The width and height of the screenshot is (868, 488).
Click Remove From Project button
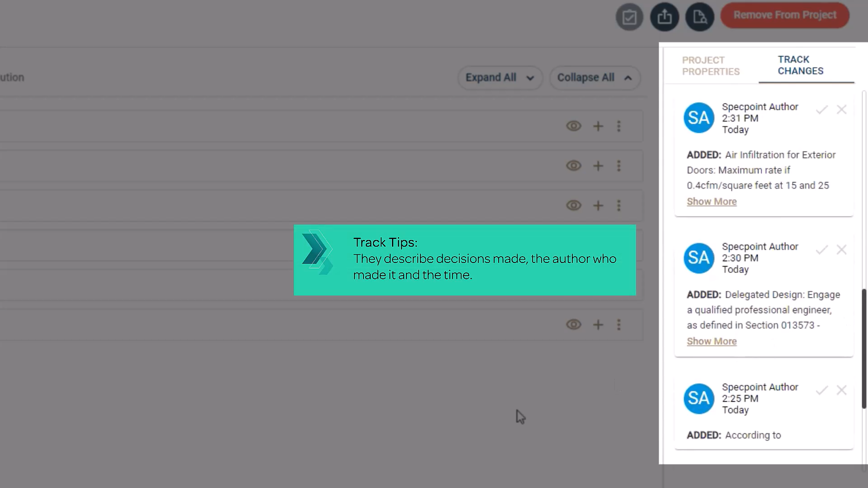click(785, 15)
